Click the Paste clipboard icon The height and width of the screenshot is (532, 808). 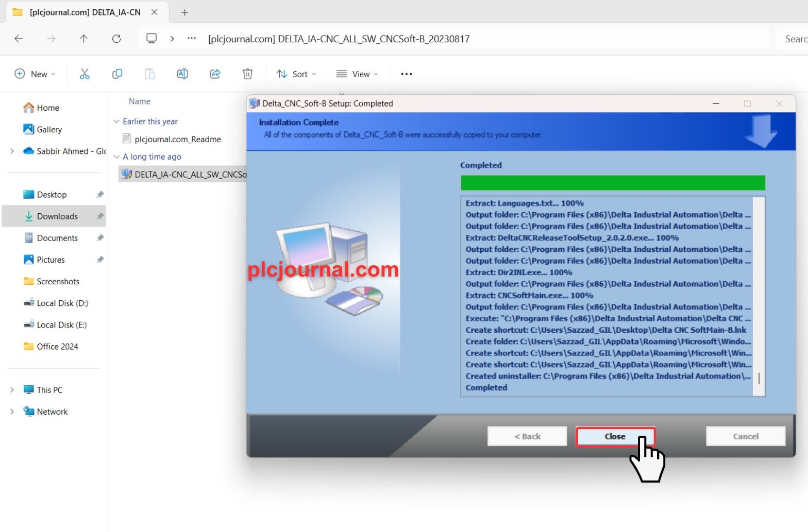coord(150,74)
